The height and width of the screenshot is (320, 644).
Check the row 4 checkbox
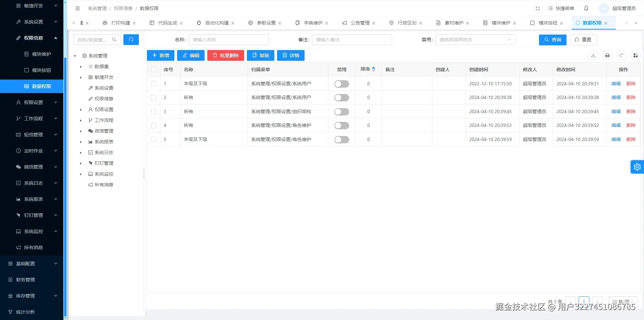[x=154, y=126]
